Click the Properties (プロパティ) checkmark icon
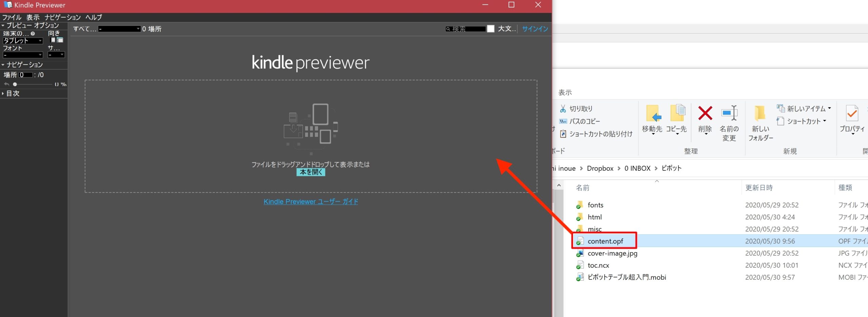868x317 pixels. coord(852,113)
